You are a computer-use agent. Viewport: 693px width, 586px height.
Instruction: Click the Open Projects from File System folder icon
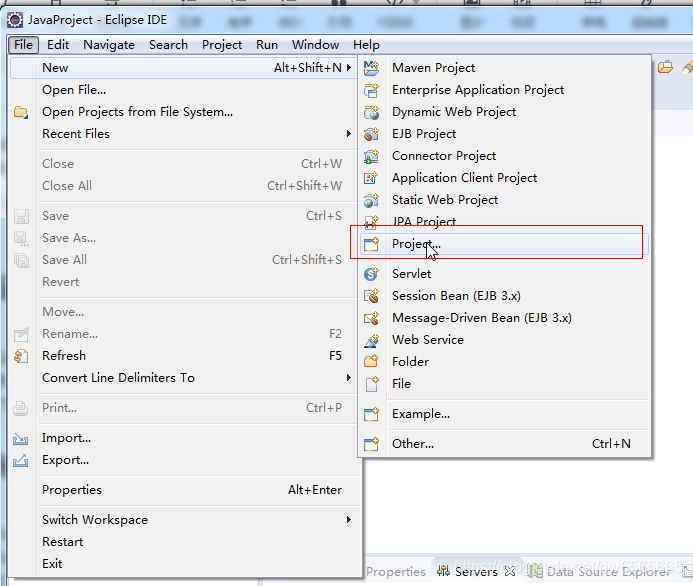(x=21, y=112)
